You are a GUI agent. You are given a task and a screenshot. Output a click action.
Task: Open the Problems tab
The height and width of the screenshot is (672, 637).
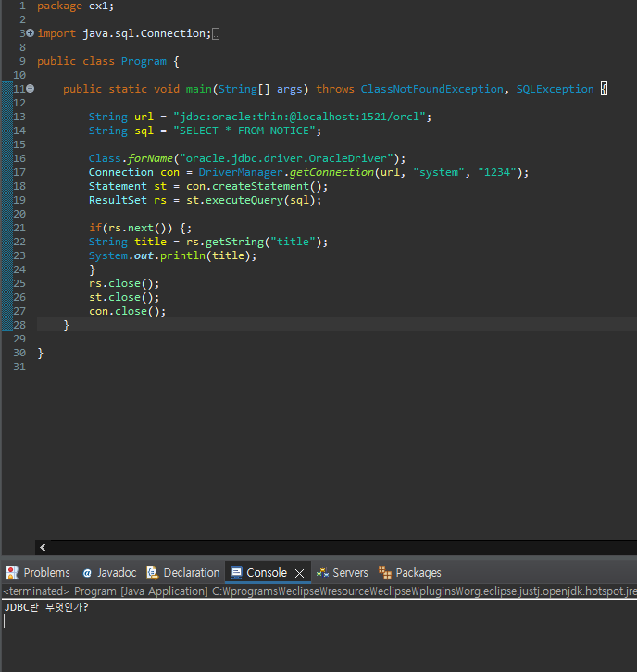tap(38, 573)
